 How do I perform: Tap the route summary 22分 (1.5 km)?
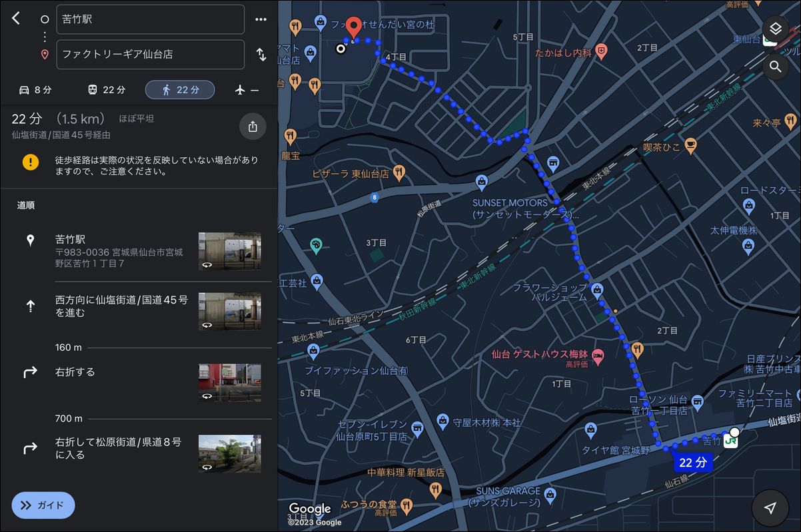tap(59, 119)
